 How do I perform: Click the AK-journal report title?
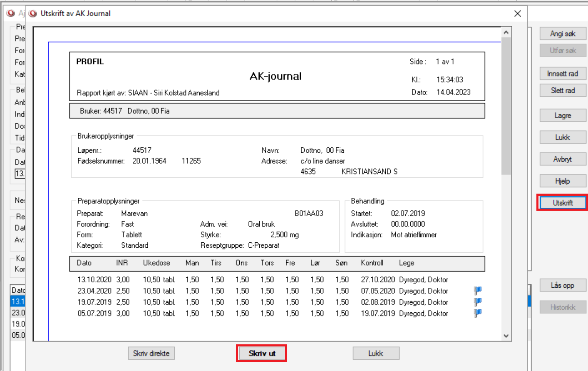click(275, 76)
